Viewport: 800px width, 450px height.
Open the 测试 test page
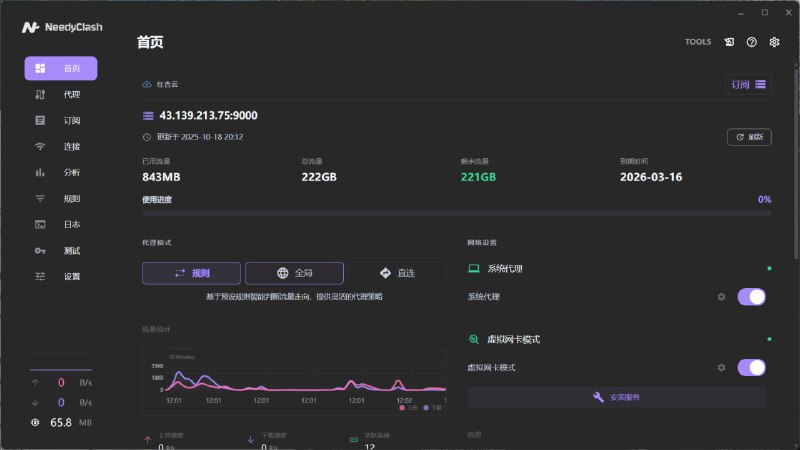point(61,251)
